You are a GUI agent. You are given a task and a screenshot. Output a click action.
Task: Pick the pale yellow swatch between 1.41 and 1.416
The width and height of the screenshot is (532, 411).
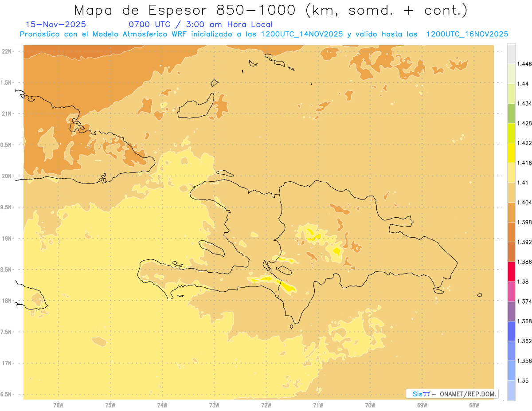(x=511, y=172)
